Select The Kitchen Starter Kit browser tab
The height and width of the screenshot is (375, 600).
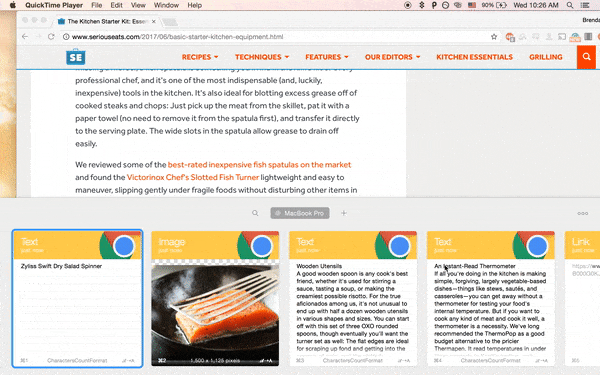pos(106,21)
